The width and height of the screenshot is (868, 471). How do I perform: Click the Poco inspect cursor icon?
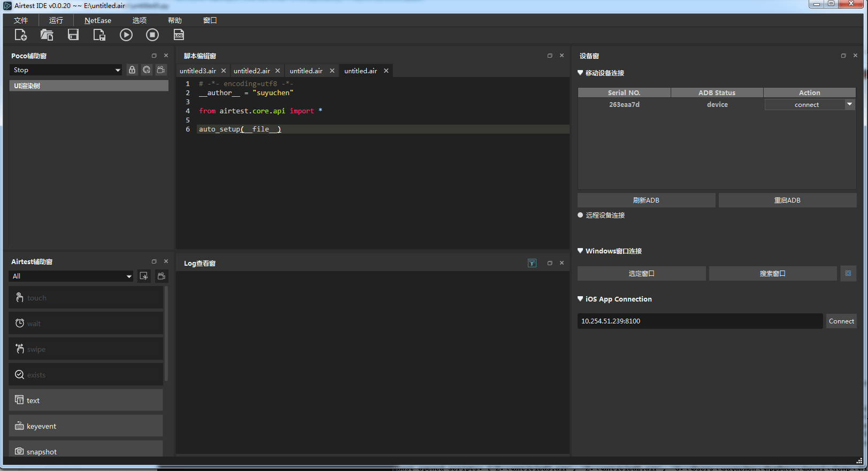147,70
